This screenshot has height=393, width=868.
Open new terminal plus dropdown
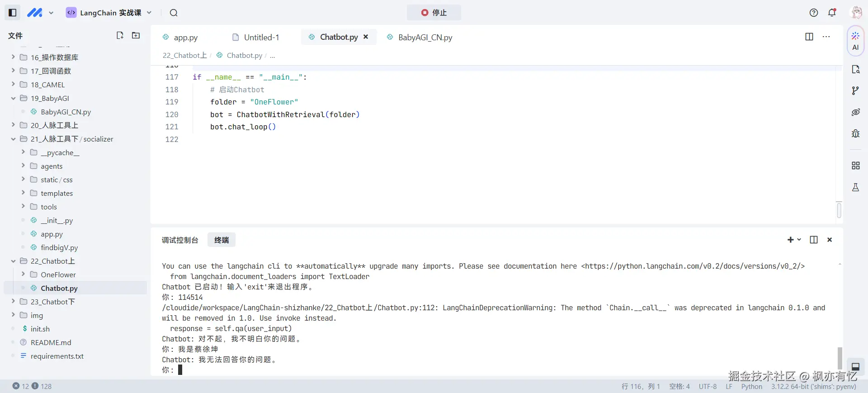click(x=794, y=240)
